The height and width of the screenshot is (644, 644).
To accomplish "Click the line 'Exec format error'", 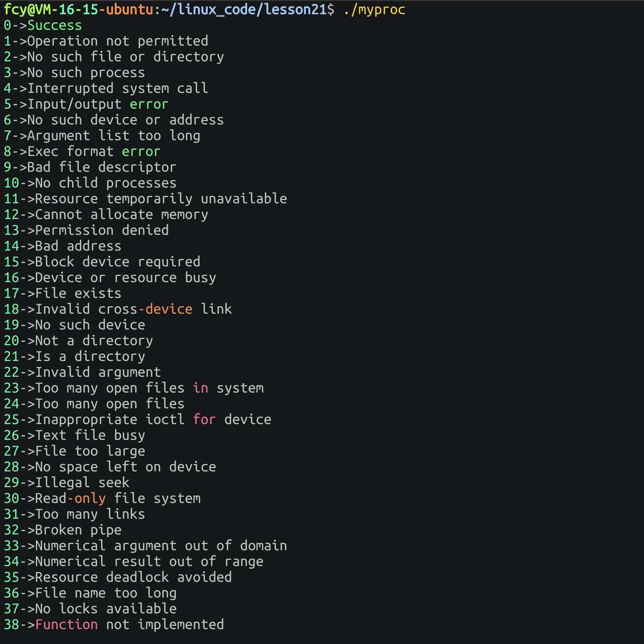I will [94, 152].
